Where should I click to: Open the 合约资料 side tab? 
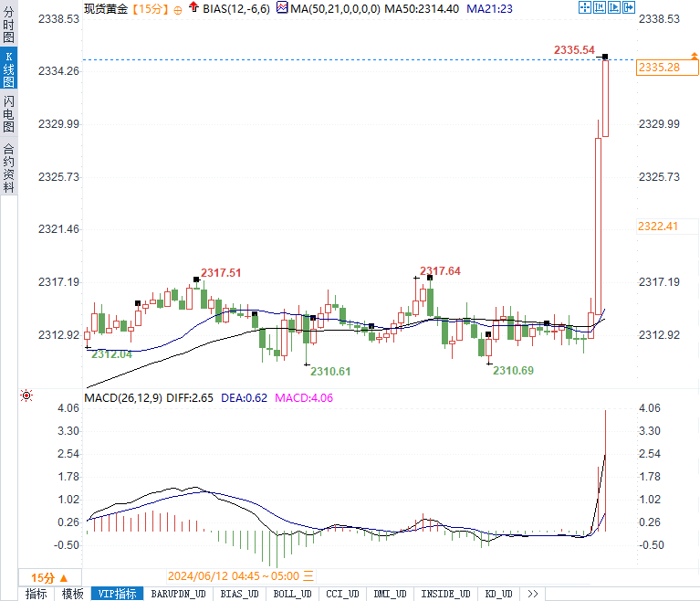click(8, 168)
